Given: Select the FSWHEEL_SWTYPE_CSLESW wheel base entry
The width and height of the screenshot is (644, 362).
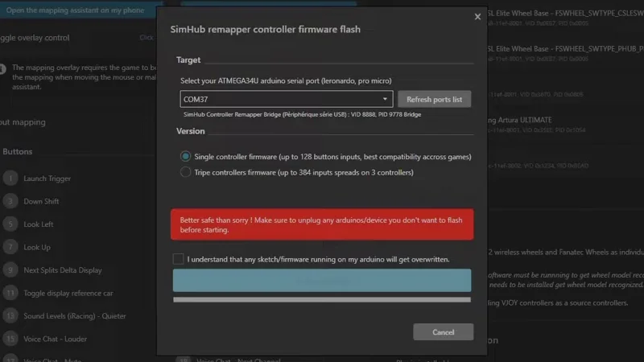Looking at the screenshot, I should (x=566, y=17).
